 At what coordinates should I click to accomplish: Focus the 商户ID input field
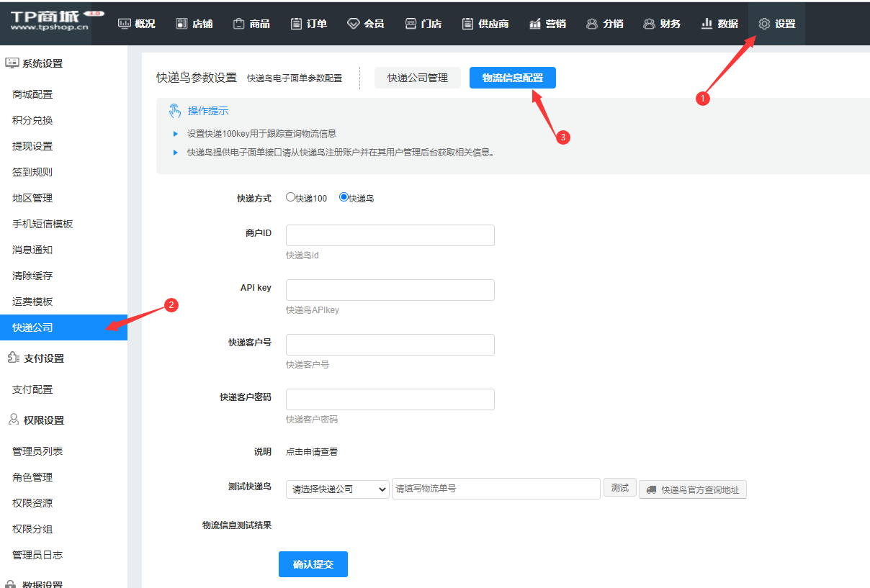pos(390,235)
